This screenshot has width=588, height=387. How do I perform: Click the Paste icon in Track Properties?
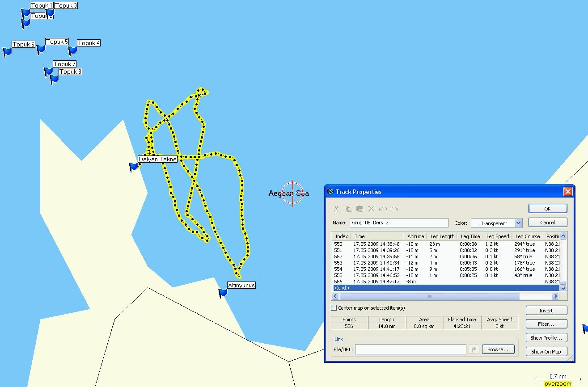[360, 209]
